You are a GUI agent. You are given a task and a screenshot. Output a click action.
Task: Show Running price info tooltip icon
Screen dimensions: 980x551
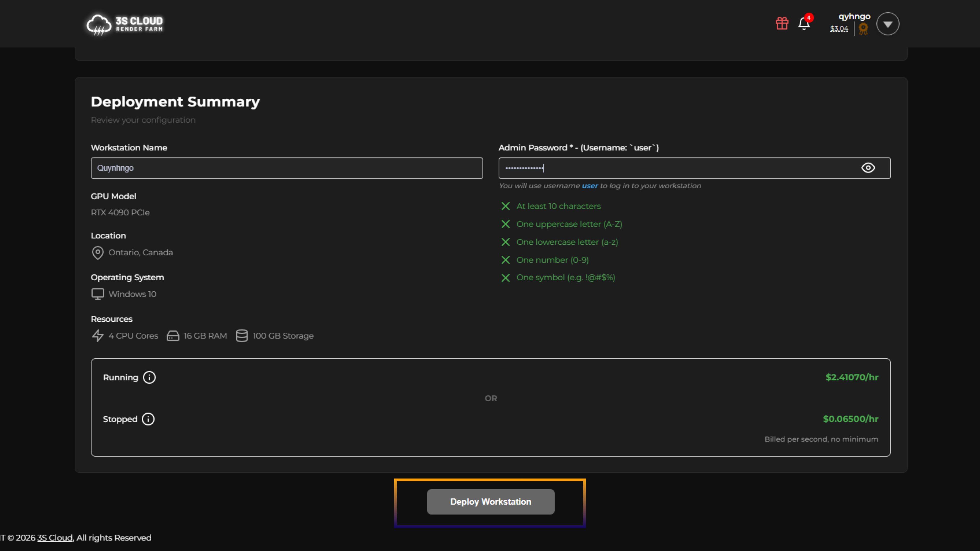[x=149, y=377]
